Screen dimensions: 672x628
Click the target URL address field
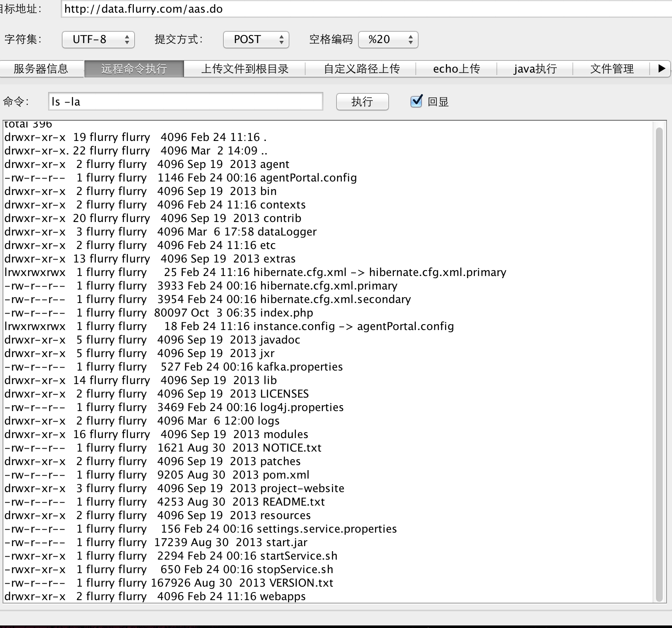366,9
